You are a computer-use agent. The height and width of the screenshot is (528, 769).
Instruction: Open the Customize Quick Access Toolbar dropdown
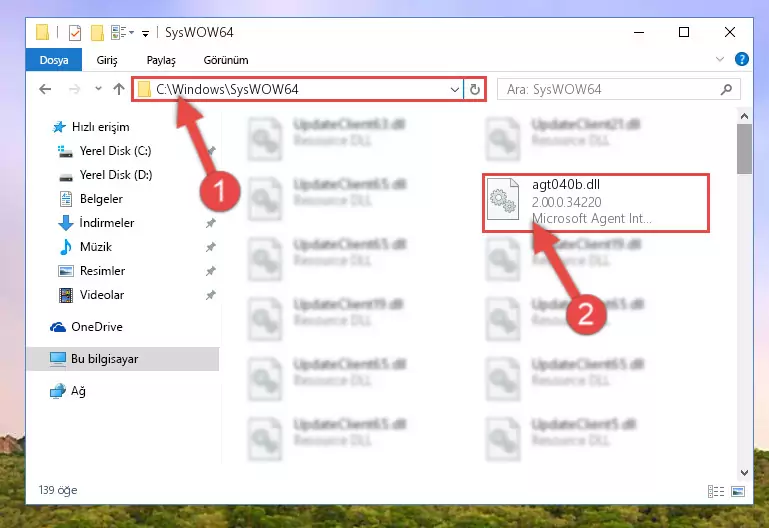pos(145,33)
